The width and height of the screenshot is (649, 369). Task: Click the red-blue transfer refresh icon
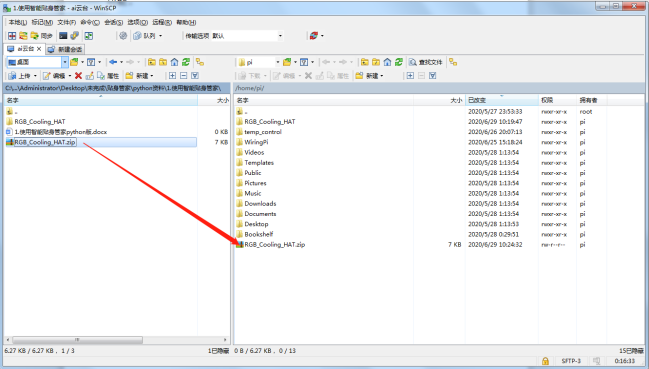click(314, 36)
